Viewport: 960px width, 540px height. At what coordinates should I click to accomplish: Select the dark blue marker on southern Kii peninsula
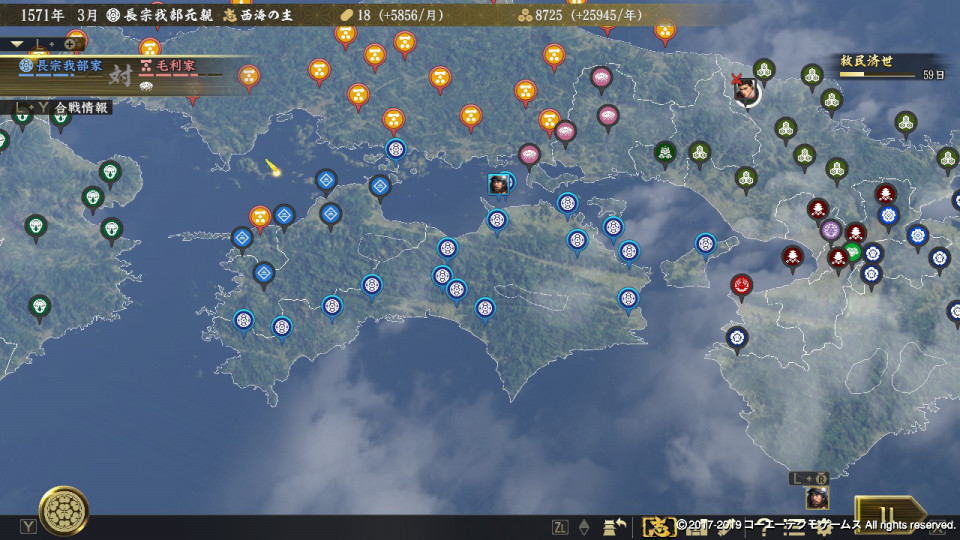click(x=737, y=339)
